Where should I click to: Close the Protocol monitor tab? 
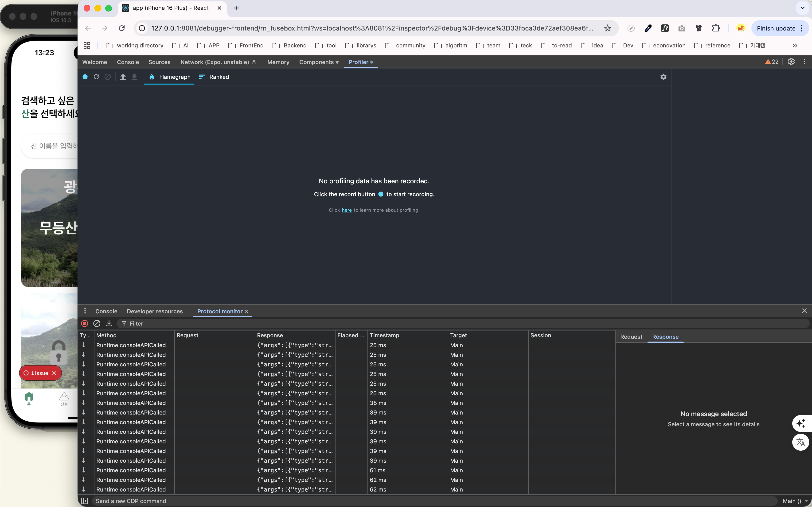click(x=247, y=311)
